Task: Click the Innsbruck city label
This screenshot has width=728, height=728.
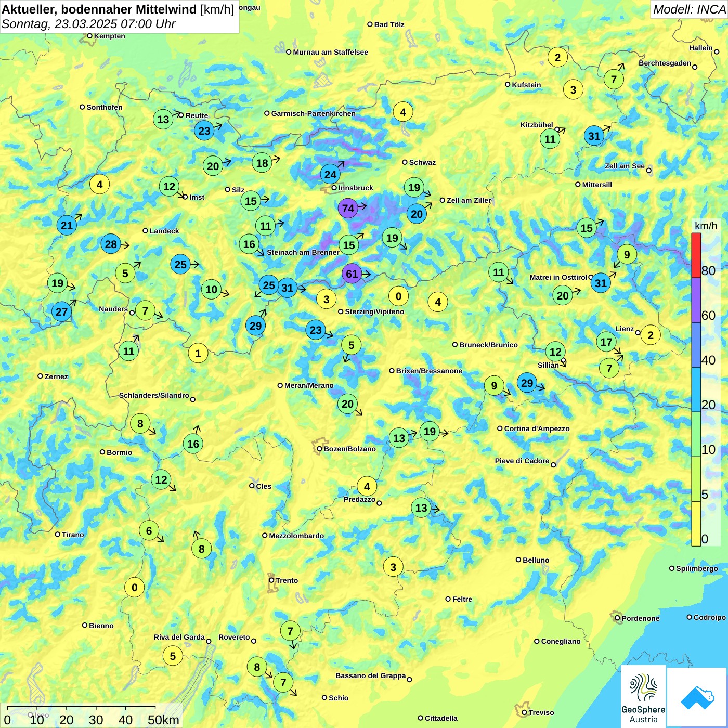Action: pyautogui.click(x=356, y=188)
